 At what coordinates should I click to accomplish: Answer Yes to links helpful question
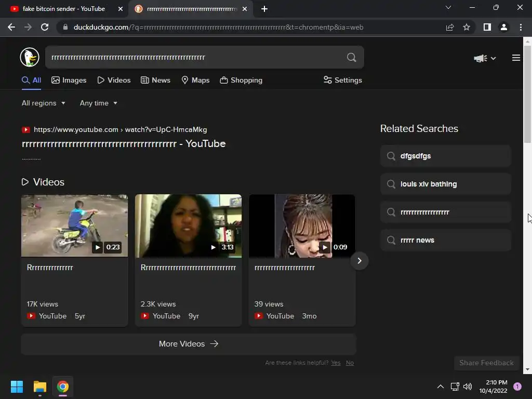point(336,363)
